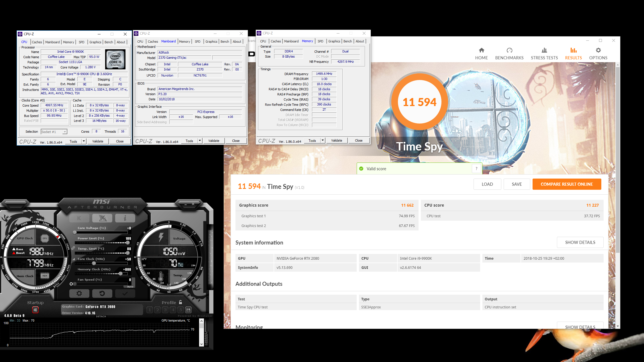
Task: Open Memory tab in CPU-Z Mainboard-tab window
Action: [184, 42]
